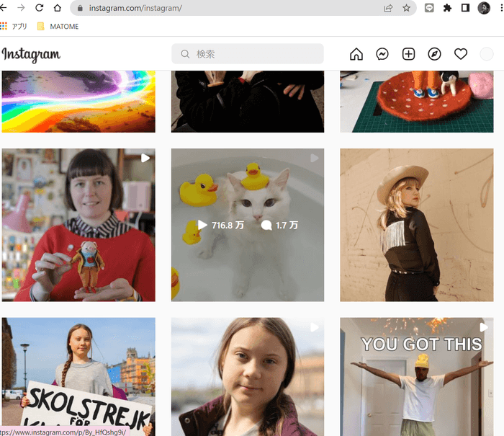Open Messenger direct messages icon

tap(382, 54)
